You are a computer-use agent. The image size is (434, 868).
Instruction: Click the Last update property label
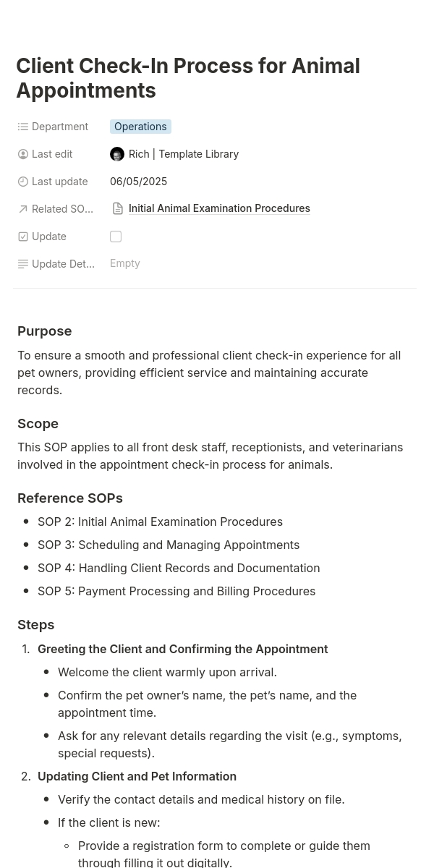pos(59,182)
